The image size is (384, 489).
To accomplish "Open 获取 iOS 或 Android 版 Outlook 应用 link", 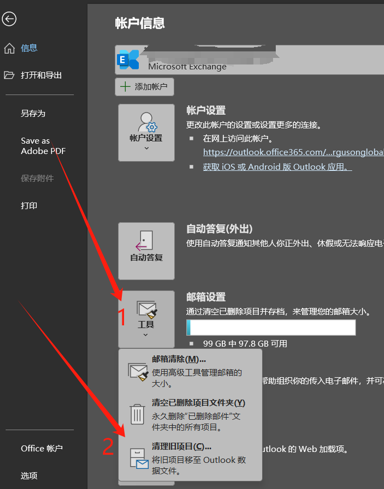I will 277,167.
